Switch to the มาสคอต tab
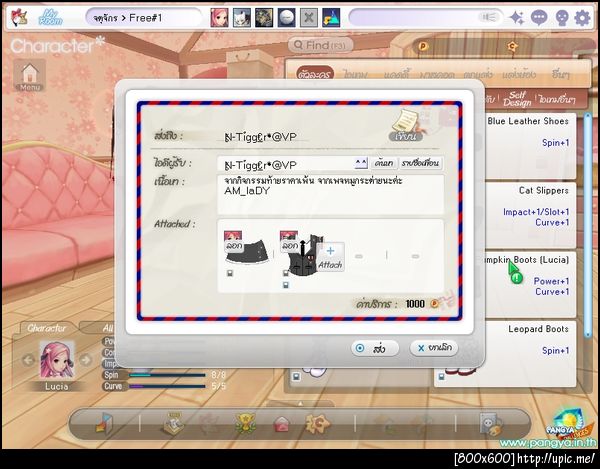This screenshot has height=469, width=600. coord(437,74)
